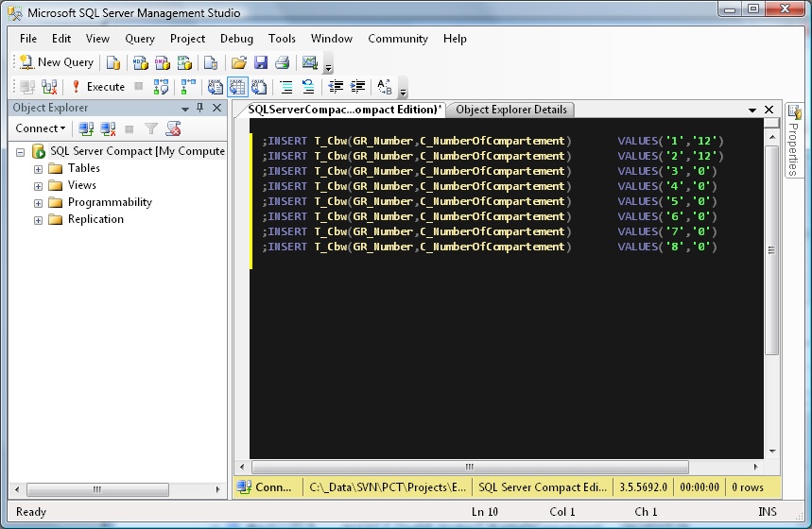
Task: Open the File menu
Action: 28,39
